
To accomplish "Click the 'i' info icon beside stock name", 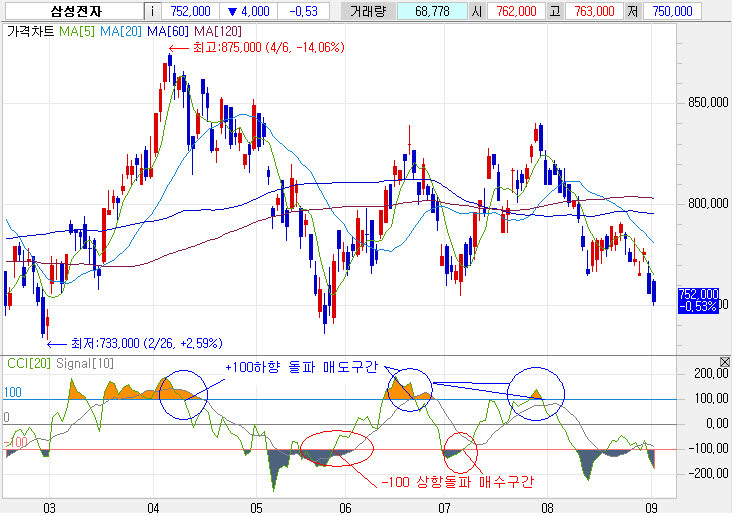I will pos(151,11).
